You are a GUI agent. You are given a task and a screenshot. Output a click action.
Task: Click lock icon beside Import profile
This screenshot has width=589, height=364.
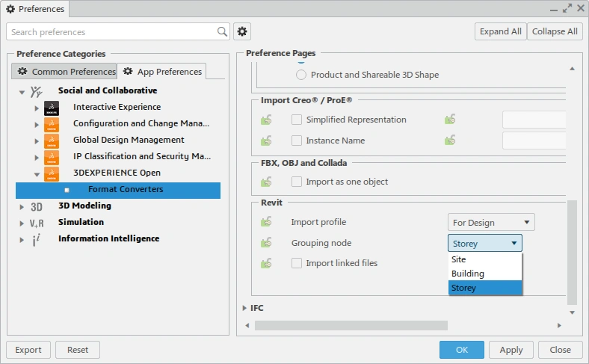(x=266, y=222)
